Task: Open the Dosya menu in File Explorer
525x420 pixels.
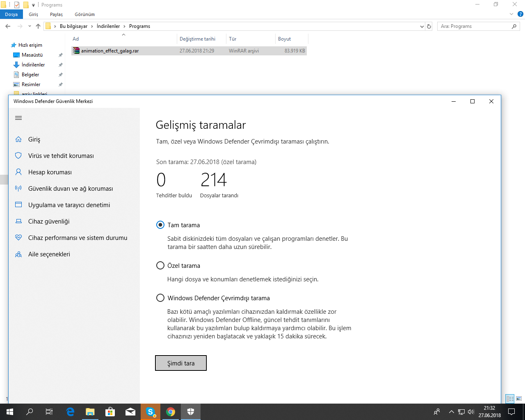Action: (11, 14)
